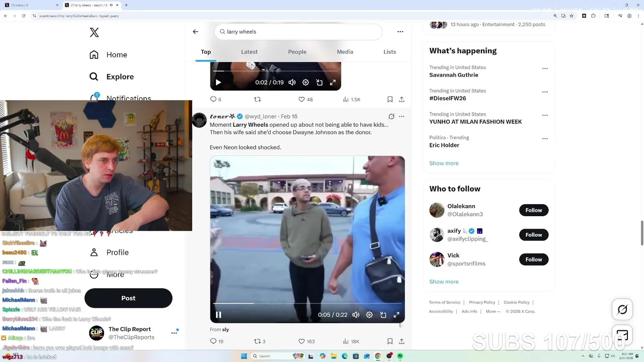
Task: Mute the 0:22 video sound
Action: point(356,315)
